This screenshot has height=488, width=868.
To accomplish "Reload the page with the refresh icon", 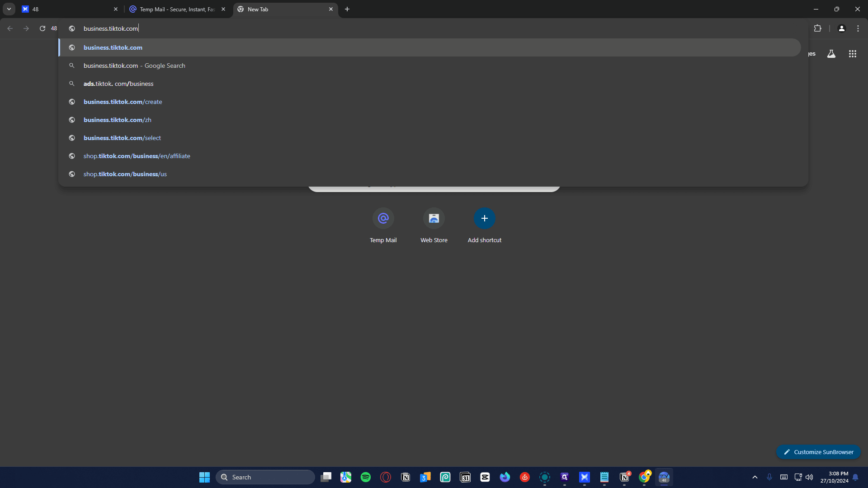I will 42,28.
